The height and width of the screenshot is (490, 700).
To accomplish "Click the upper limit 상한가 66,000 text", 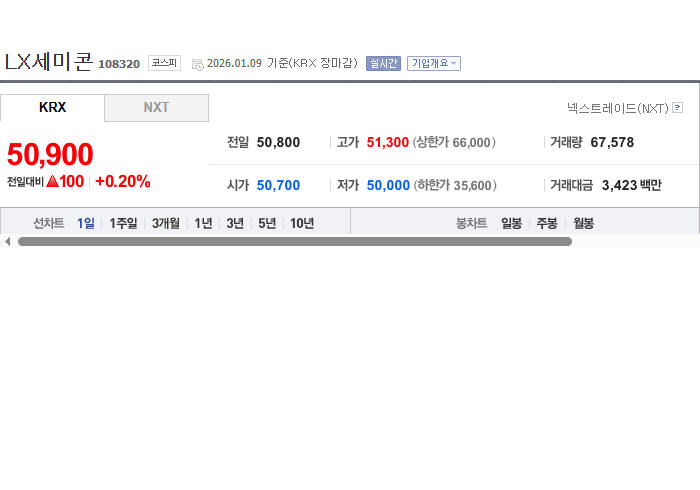I will click(454, 142).
